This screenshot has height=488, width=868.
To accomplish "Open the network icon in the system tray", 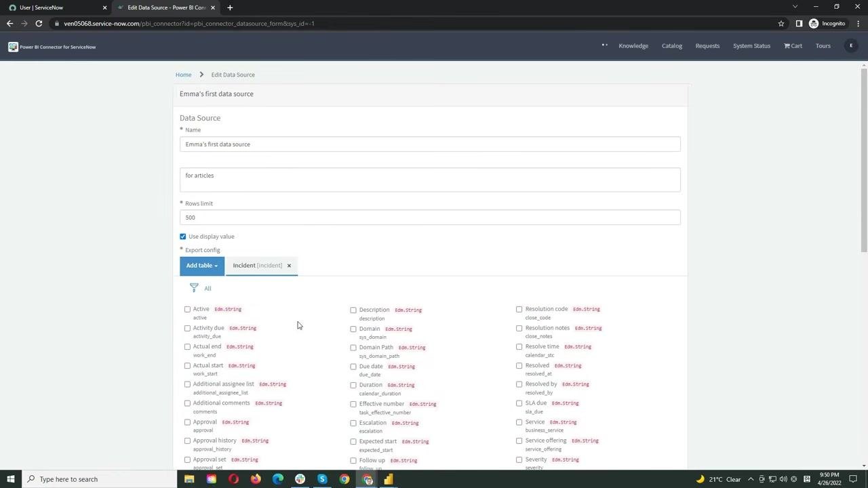I will [x=772, y=479].
